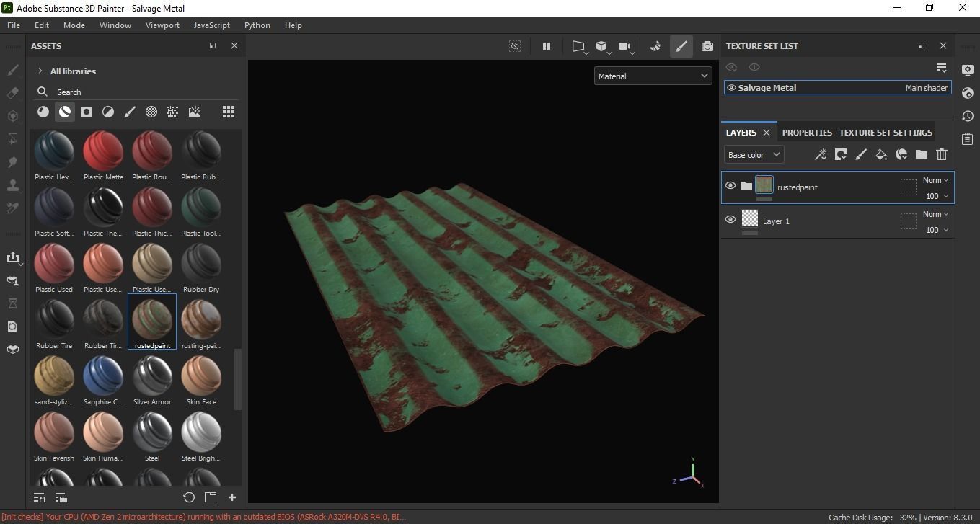This screenshot has height=524, width=980.
Task: Click the Add effect magic wand icon
Action: click(821, 154)
